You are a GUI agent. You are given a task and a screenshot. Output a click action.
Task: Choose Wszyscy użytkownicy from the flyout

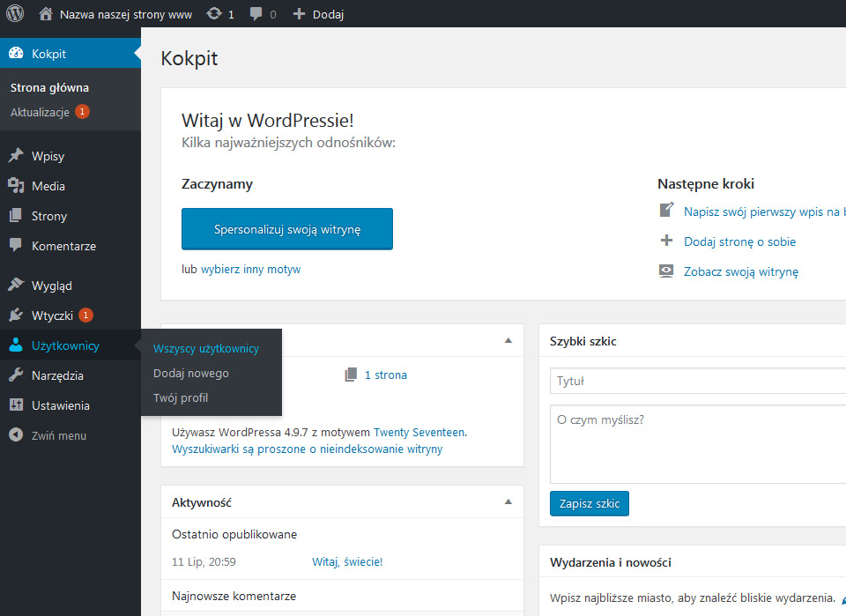(x=206, y=348)
